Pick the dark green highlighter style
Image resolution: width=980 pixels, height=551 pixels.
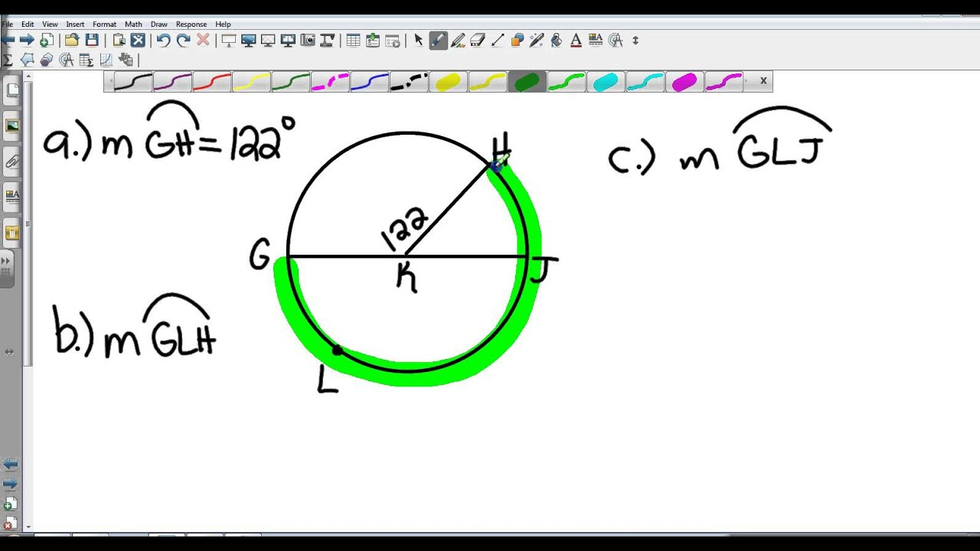(527, 82)
